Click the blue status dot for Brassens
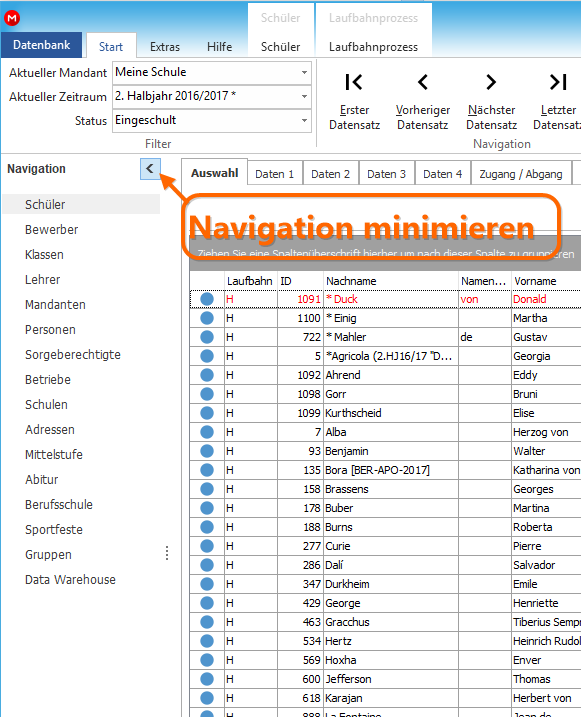581x717 pixels. [x=207, y=489]
